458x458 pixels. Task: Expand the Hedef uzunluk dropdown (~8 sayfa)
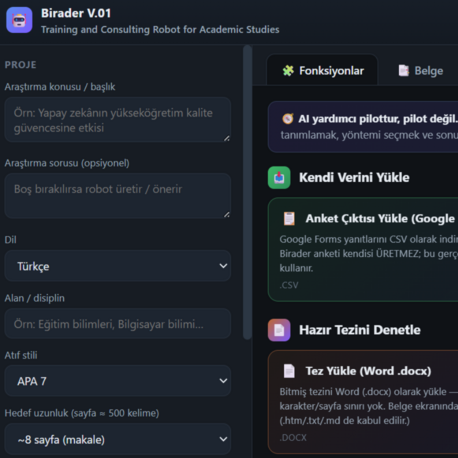[x=118, y=439]
